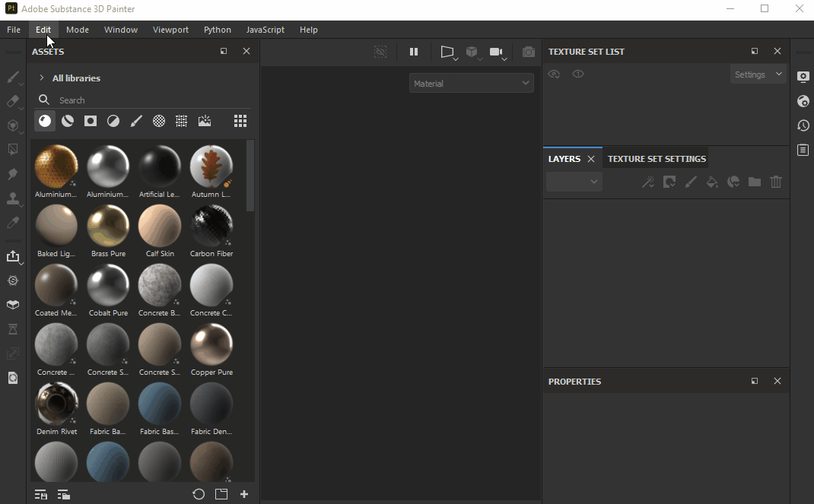Switch to Texture Set Settings tab
This screenshot has height=504, width=814.
coord(657,159)
